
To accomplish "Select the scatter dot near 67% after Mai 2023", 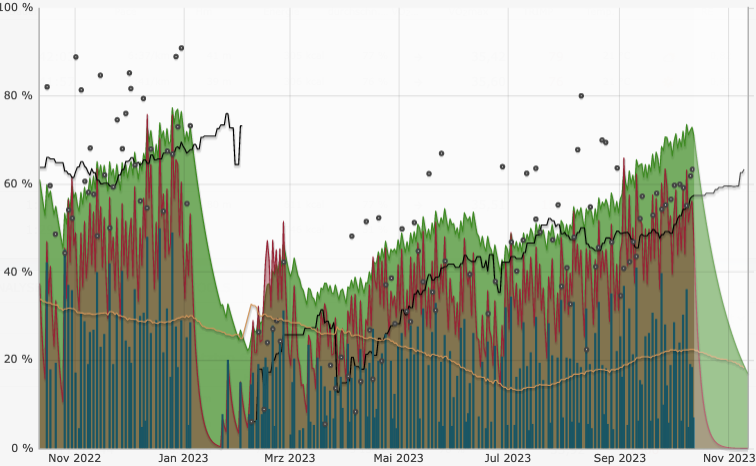I will pos(441,154).
